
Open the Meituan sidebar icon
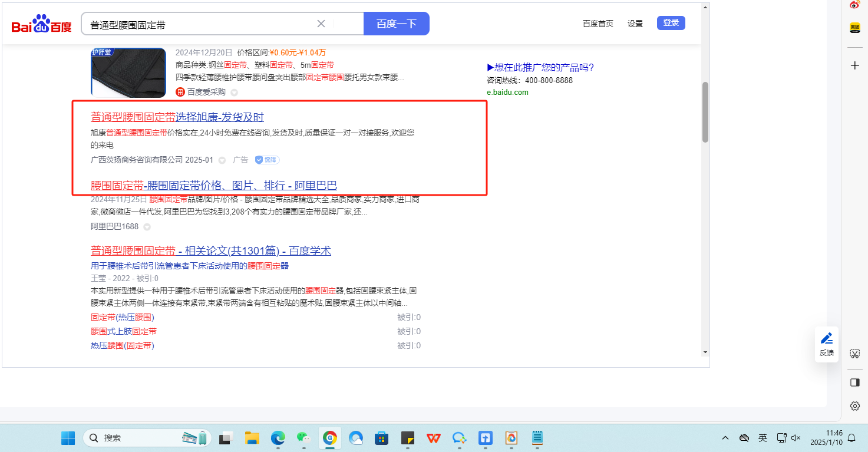point(854,28)
